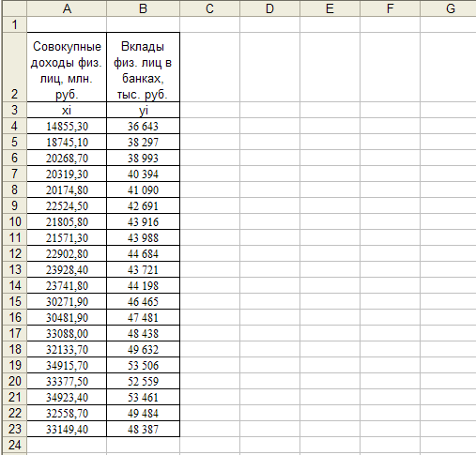Click cell with value 22524,50
This screenshot has height=455, width=476.
tap(67, 205)
